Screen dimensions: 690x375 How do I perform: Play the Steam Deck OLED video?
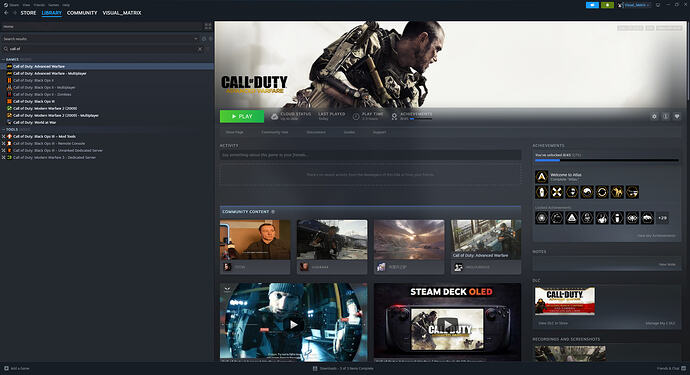point(447,324)
